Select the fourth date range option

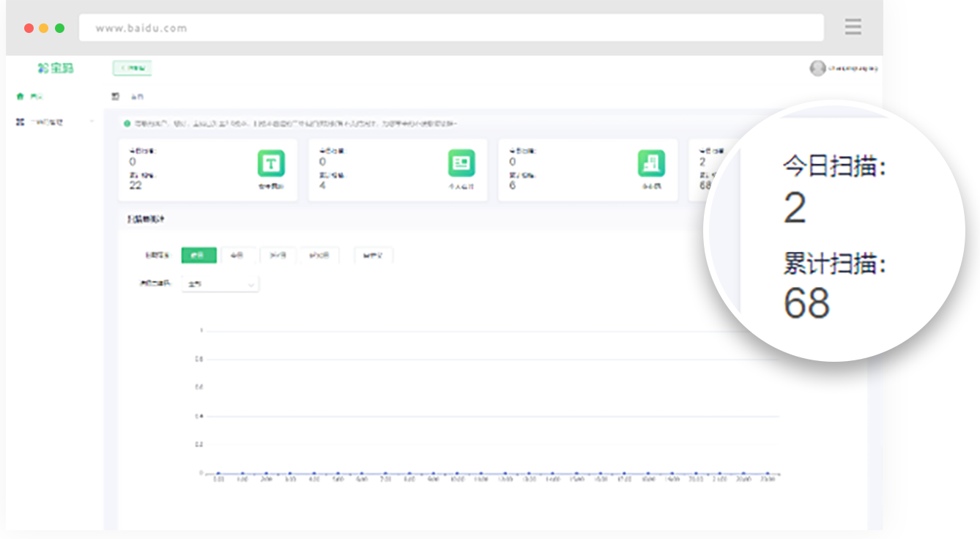pos(319,256)
